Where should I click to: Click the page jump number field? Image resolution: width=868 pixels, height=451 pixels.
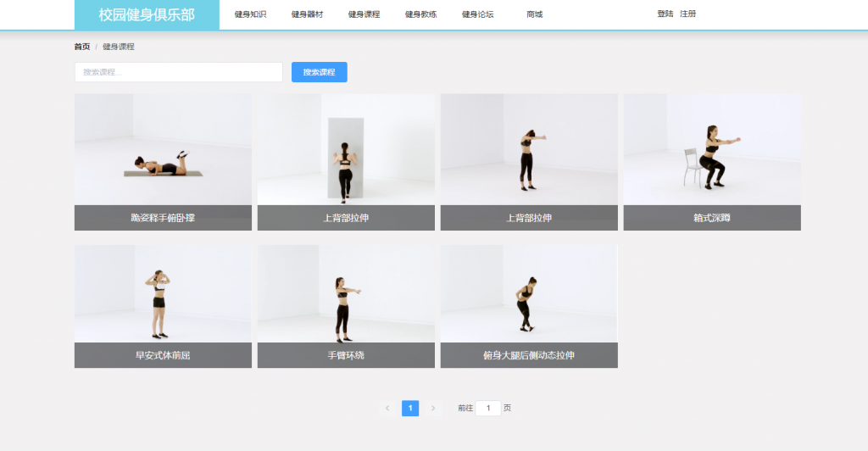pyautogui.click(x=488, y=408)
